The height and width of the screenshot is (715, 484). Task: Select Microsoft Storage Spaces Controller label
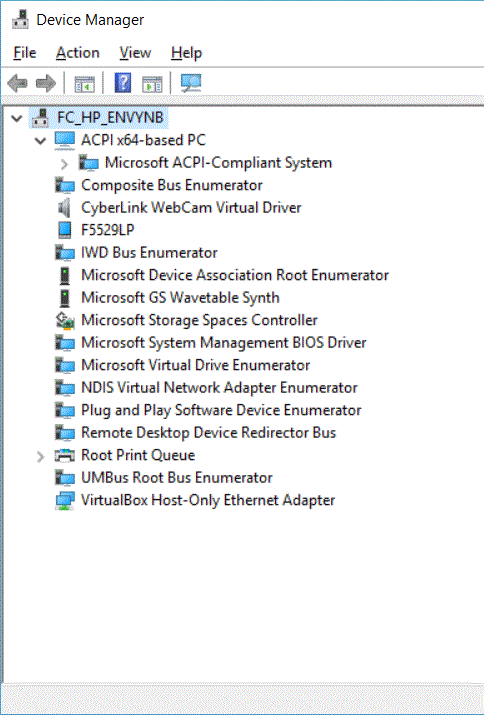point(199,320)
